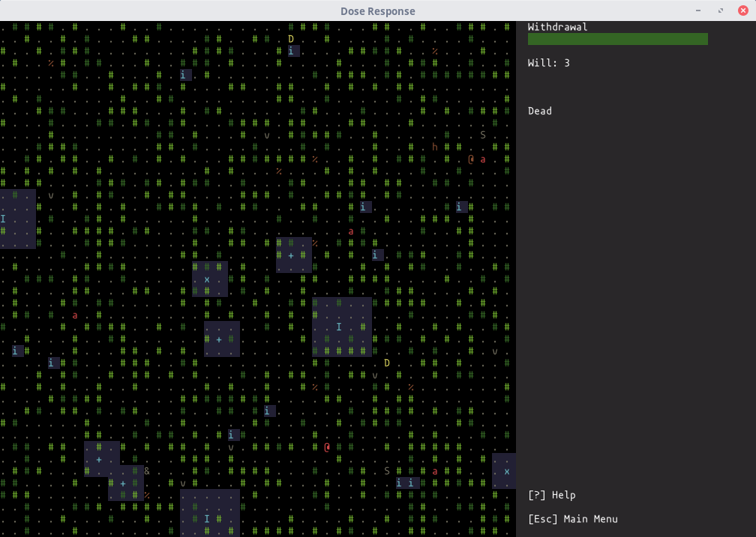Click the strong dose I in the bottom room
This screenshot has height=537, width=756.
pos(207,519)
